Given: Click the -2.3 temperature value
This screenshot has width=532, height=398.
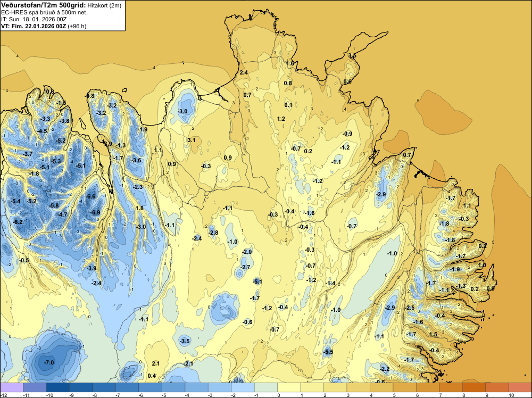Looking at the screenshot, I should 138,187.
